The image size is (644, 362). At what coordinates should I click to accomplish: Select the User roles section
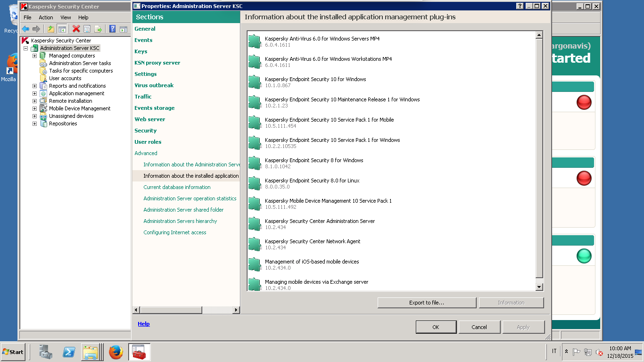(x=148, y=142)
